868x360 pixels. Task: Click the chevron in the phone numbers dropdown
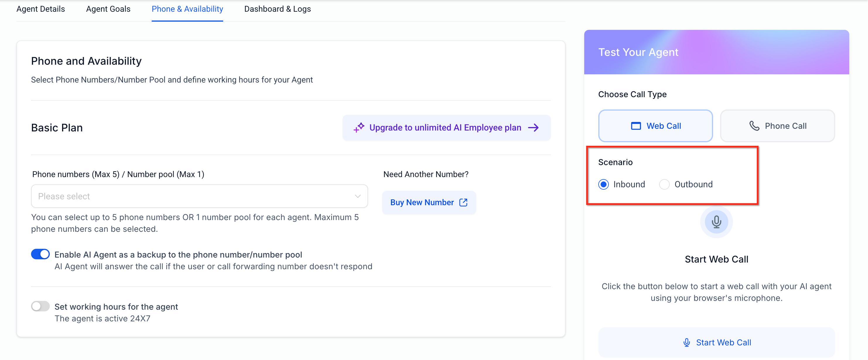358,196
